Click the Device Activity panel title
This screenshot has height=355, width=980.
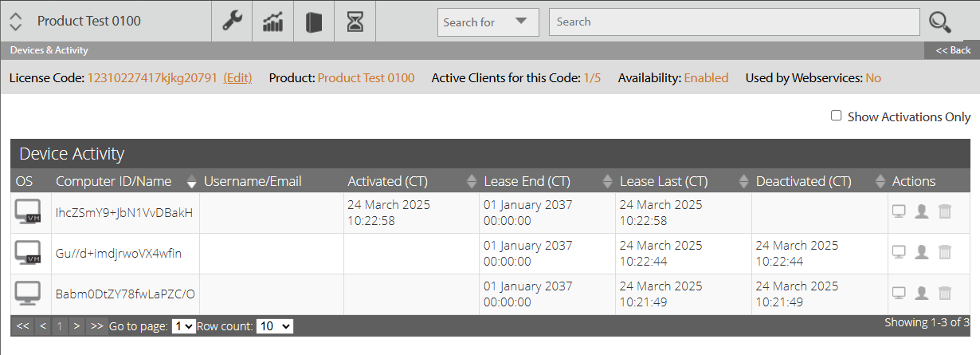(x=72, y=154)
